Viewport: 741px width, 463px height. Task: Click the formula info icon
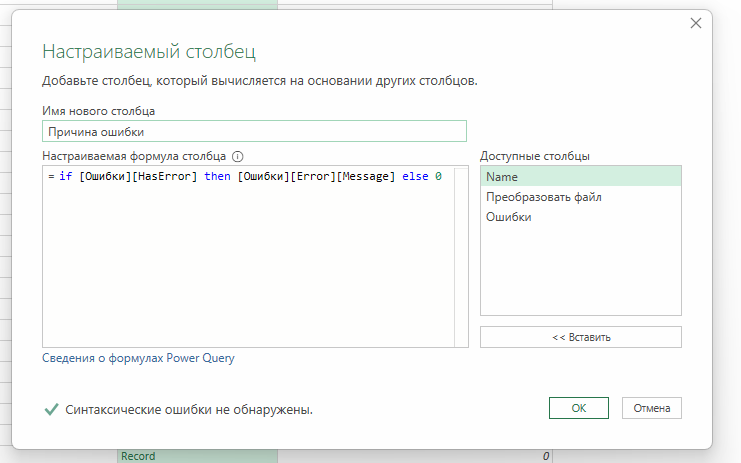point(237,156)
